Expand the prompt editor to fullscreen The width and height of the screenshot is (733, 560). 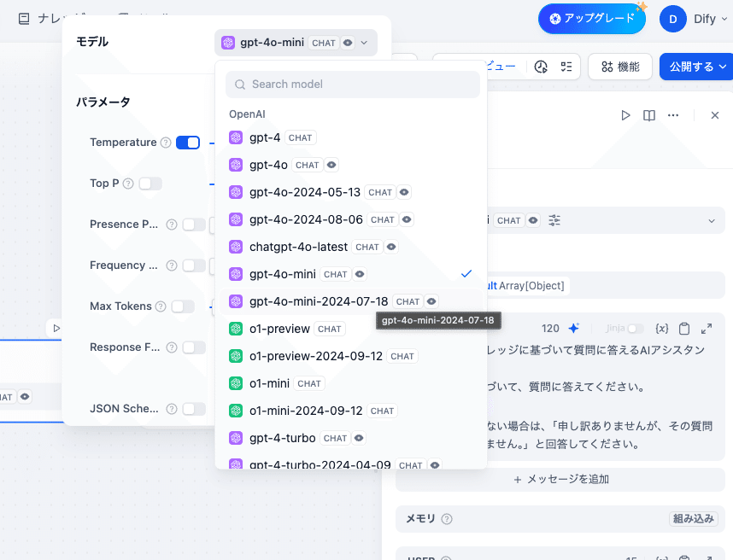pyautogui.click(x=707, y=329)
